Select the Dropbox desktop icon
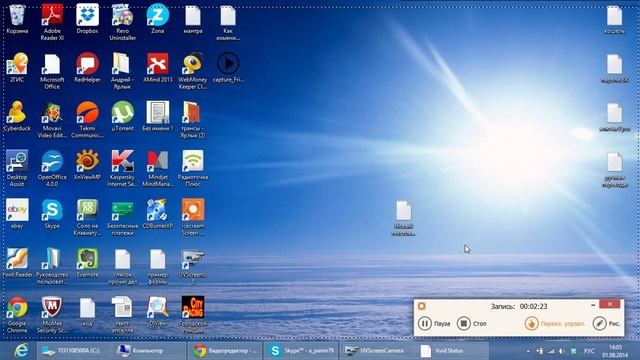 (87, 19)
